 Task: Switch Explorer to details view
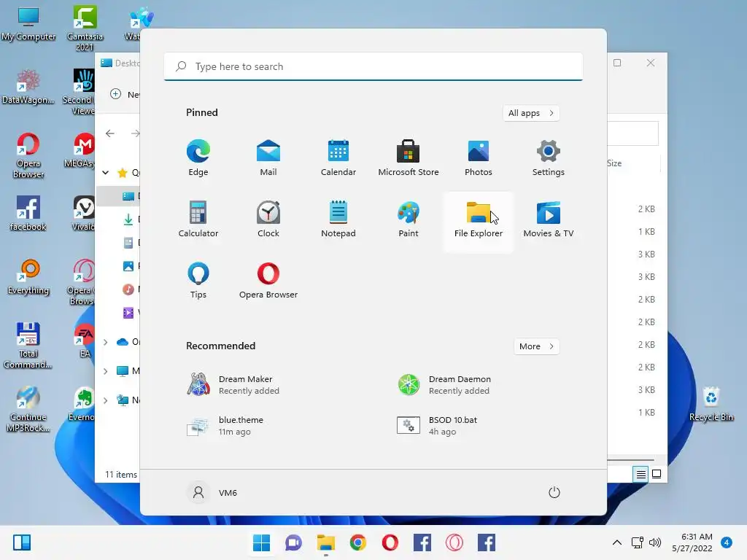640,474
